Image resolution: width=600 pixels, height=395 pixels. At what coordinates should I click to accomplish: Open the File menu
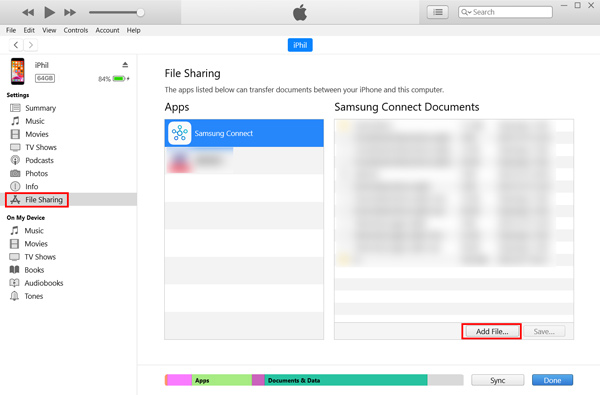point(11,30)
